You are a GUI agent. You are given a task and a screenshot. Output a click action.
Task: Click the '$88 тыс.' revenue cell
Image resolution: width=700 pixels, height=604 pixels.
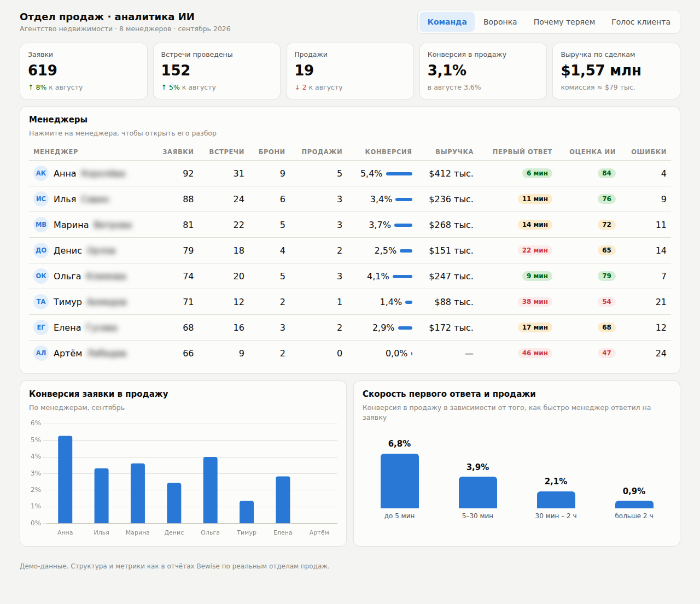click(454, 302)
